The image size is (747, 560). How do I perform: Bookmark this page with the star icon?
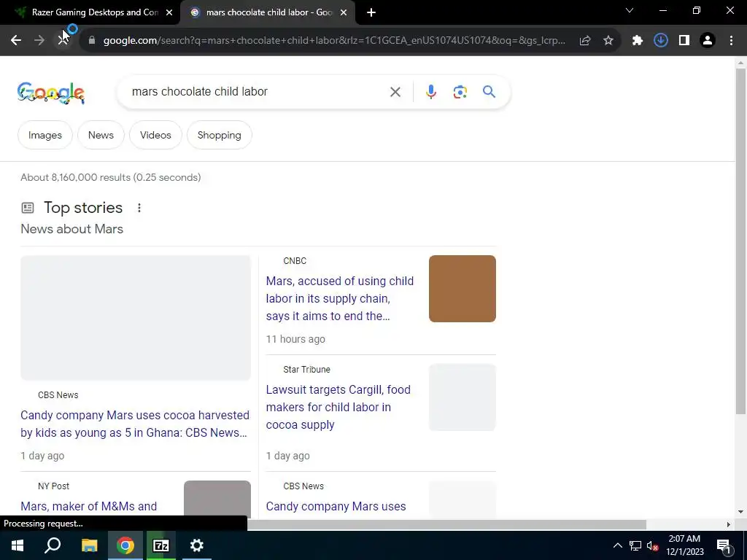click(x=608, y=41)
